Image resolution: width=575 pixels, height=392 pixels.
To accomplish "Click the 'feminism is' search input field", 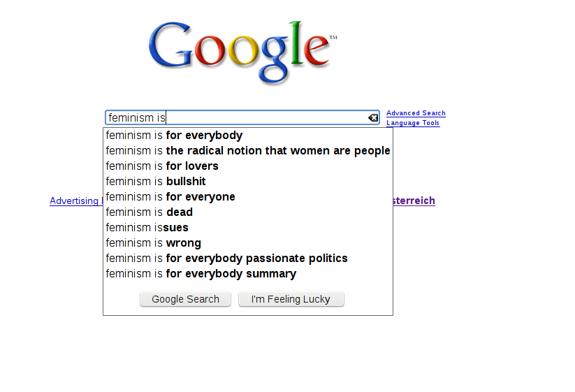I will [238, 118].
